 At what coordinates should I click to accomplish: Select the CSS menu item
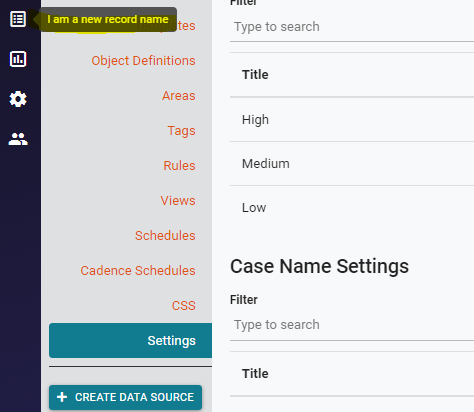click(184, 306)
